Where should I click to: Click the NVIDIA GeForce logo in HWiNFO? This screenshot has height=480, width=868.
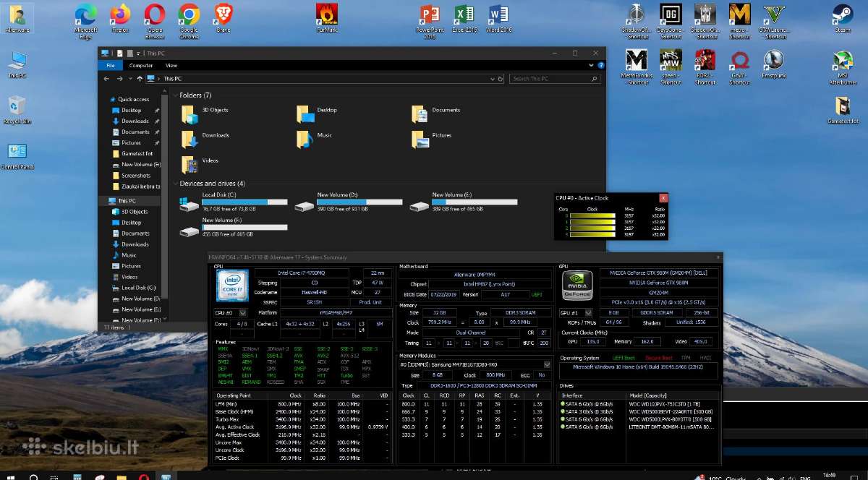[577, 285]
